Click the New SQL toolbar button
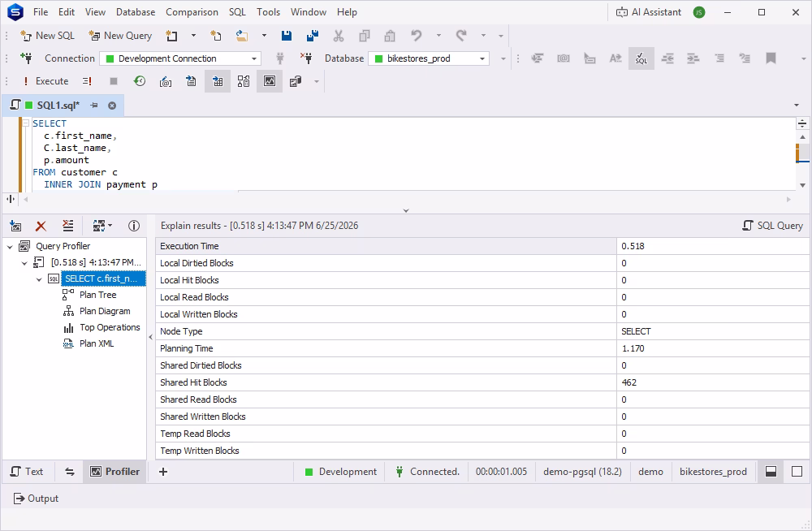 click(47, 36)
